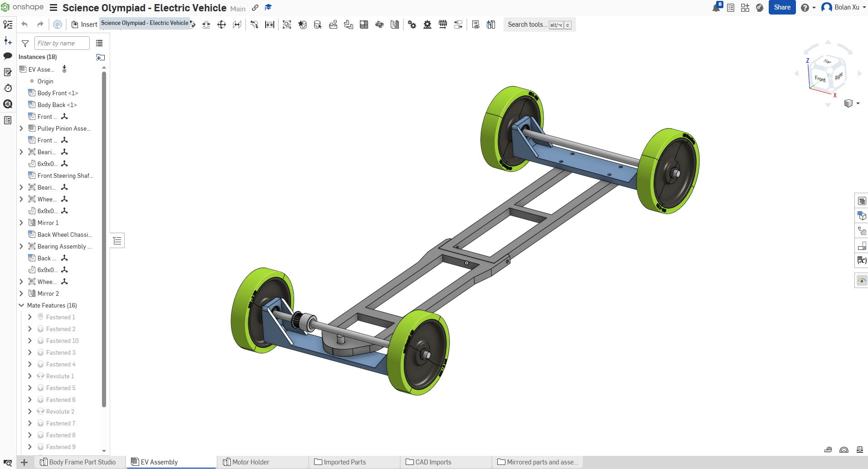
Task: Open the Imported Parts tab
Action: coord(345,462)
